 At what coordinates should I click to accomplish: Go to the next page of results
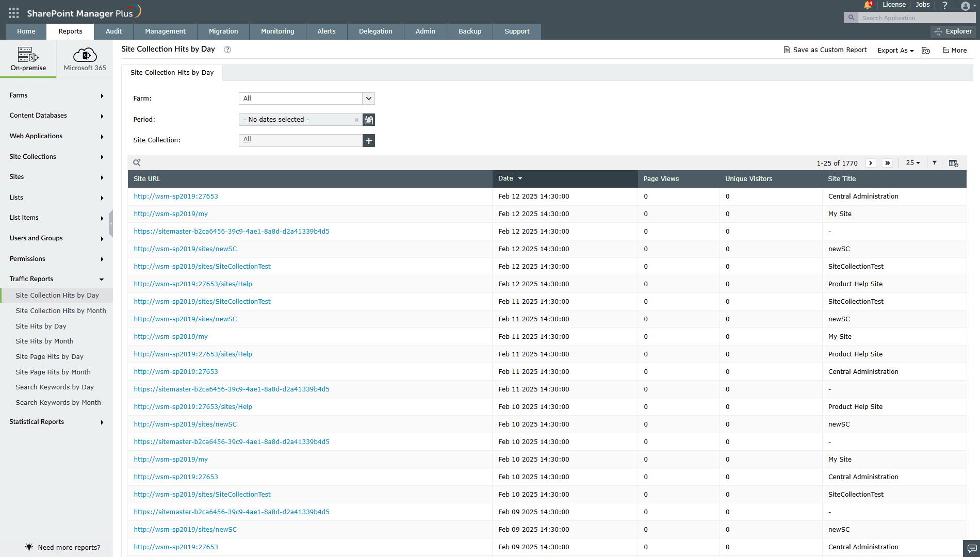click(x=871, y=163)
